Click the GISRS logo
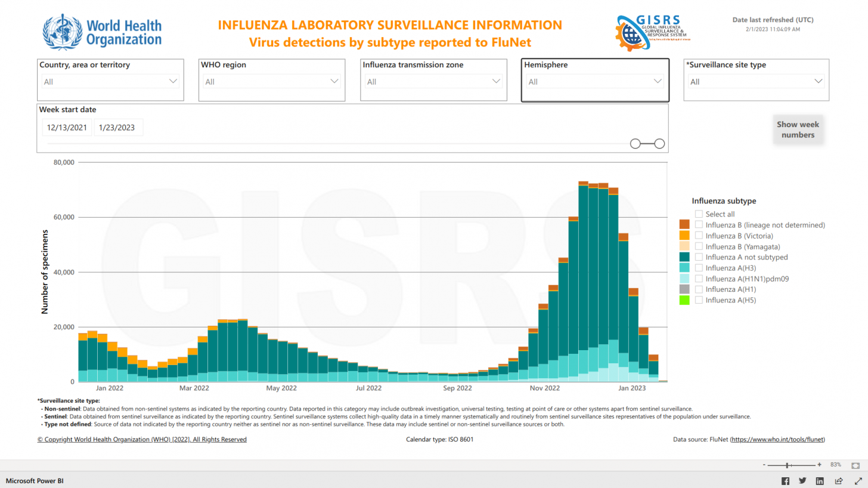The height and width of the screenshot is (488, 868). click(x=651, y=32)
